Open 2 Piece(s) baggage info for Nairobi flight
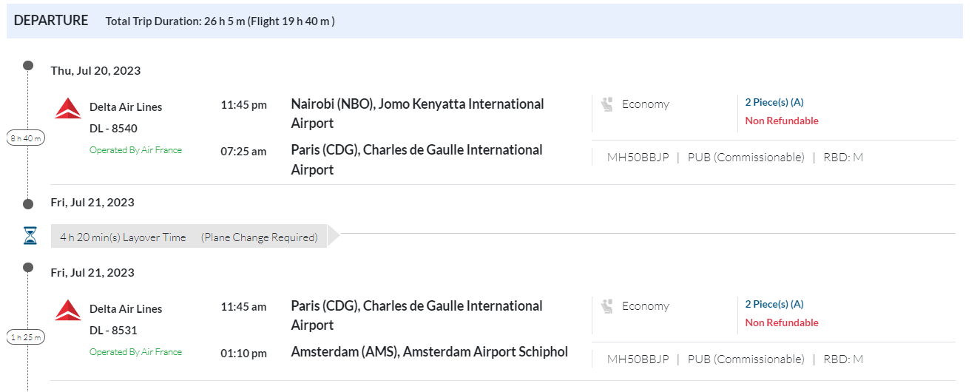 click(x=774, y=103)
